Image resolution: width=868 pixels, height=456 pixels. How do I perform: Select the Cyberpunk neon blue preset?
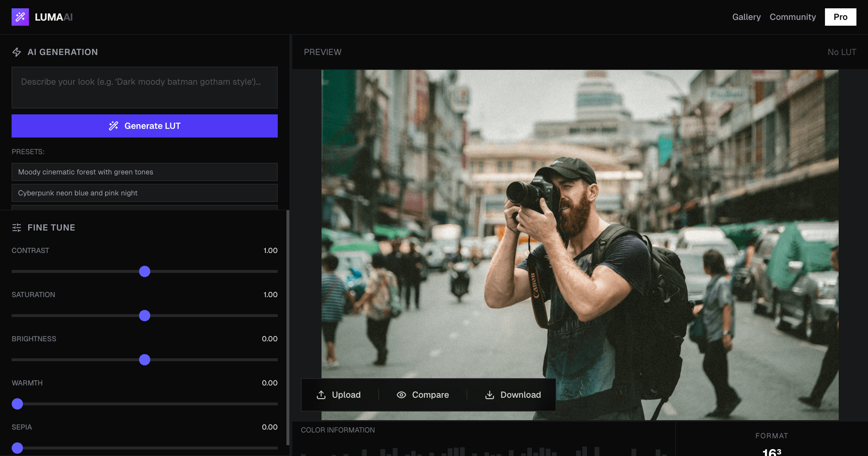(144, 193)
